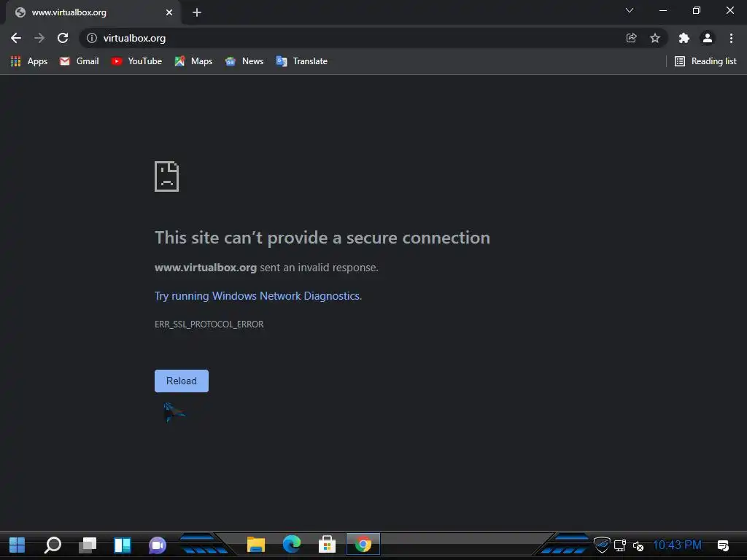Click the 10:43 PM clock

coord(677,545)
